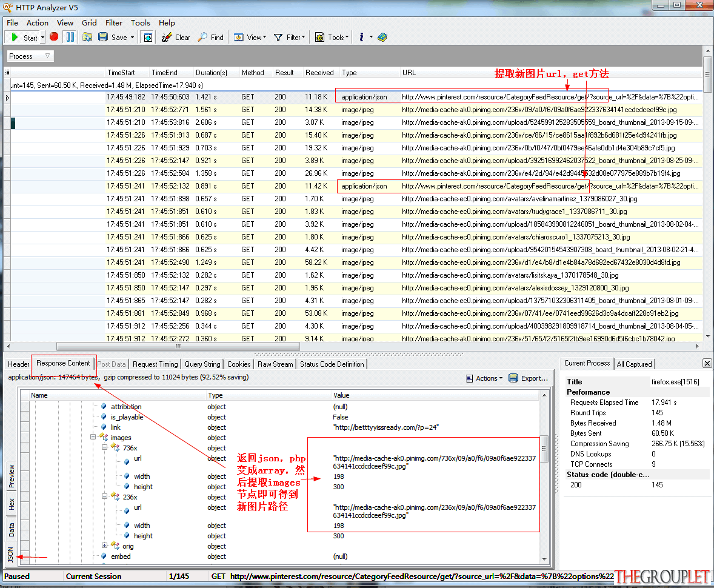Select the embed node in the JSON tree
Screen dimensions: 714x588
[x=120, y=556]
